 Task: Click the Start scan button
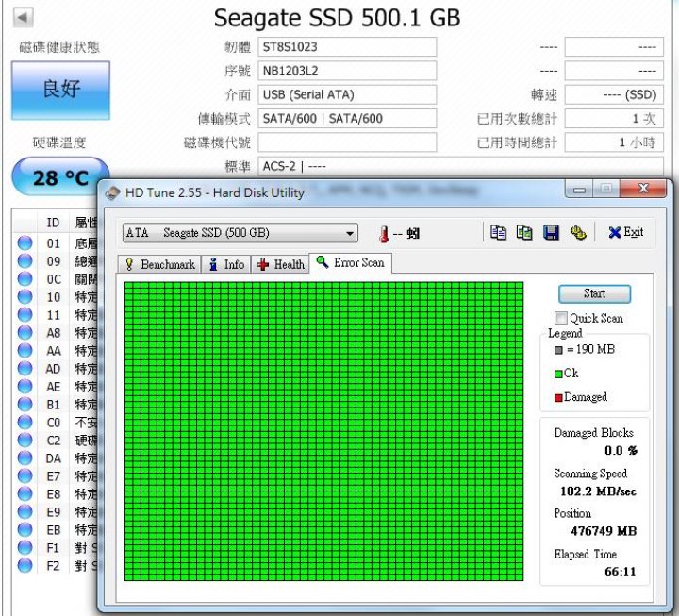click(594, 293)
